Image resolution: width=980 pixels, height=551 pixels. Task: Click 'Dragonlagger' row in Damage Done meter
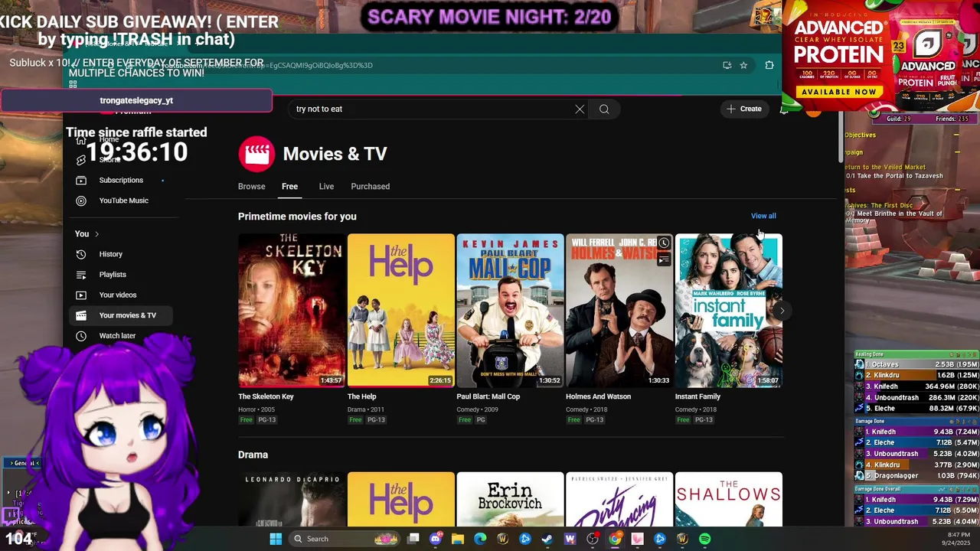coord(917,476)
